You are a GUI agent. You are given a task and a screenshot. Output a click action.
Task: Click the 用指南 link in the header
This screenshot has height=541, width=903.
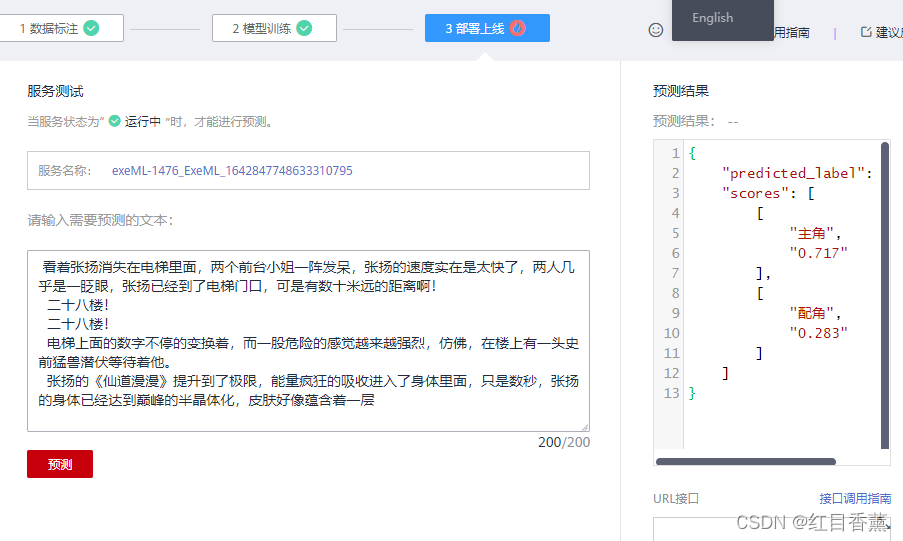(x=792, y=32)
